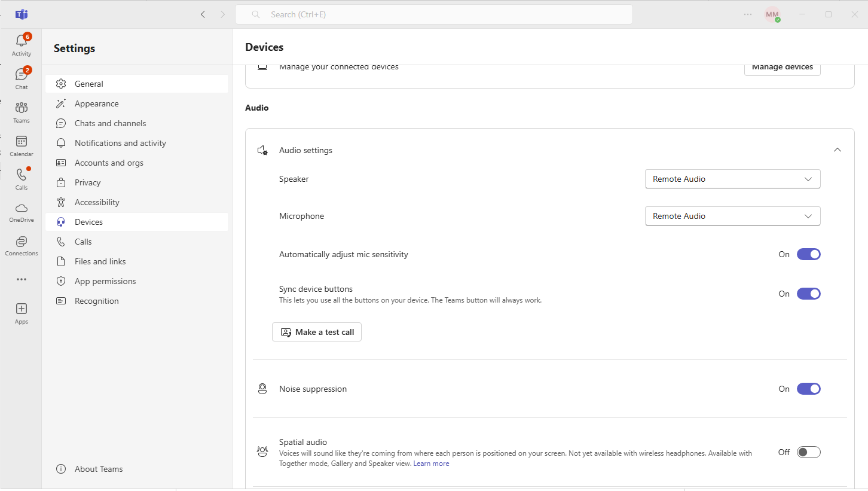This screenshot has height=491, width=868.
Task: Disable automatically adjust mic sensitivity toggle
Action: click(x=808, y=254)
